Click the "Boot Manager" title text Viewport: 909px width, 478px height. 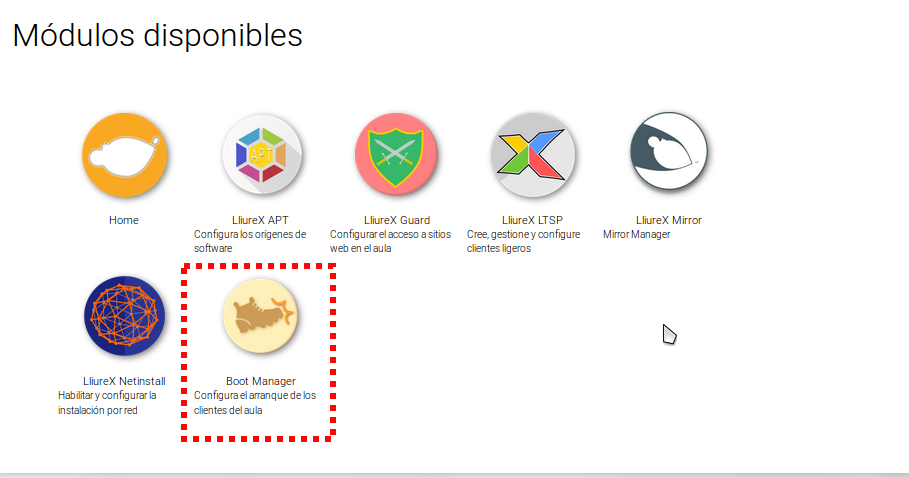(x=261, y=381)
